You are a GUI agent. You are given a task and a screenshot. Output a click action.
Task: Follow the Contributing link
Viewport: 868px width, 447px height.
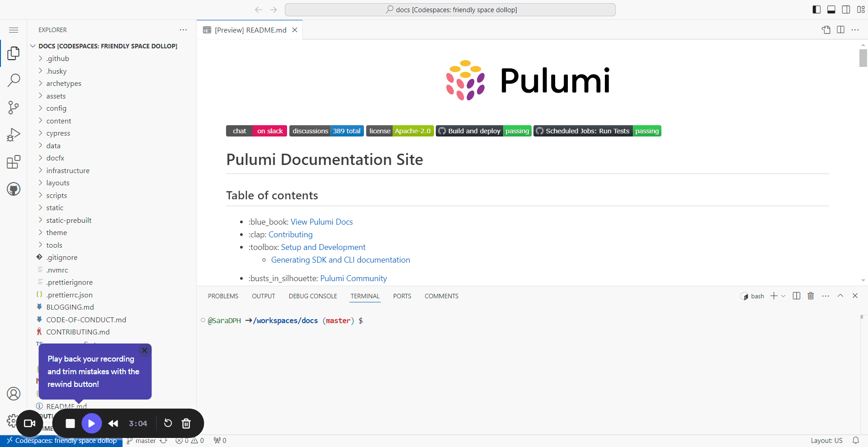tap(290, 235)
